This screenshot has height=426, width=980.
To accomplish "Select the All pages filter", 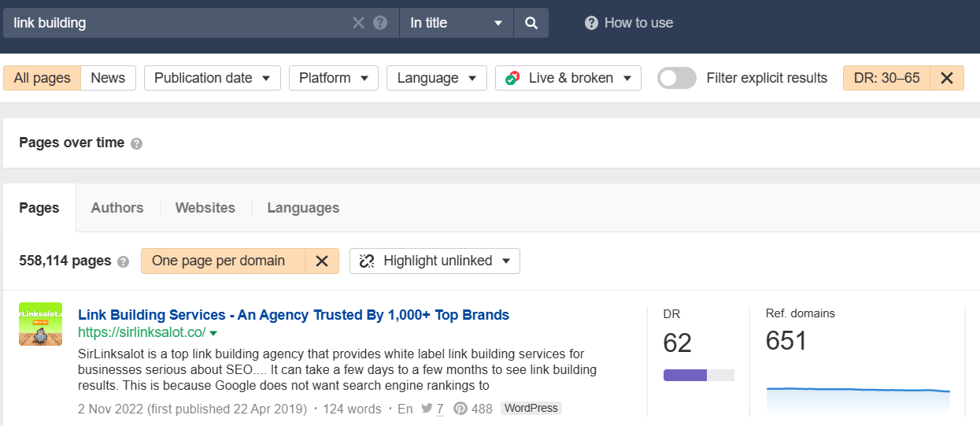I will point(43,78).
